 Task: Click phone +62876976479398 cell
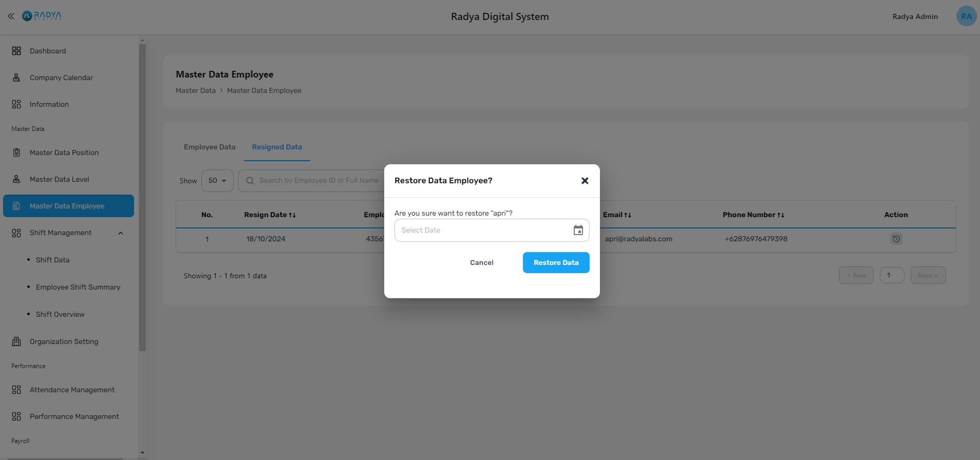click(756, 239)
